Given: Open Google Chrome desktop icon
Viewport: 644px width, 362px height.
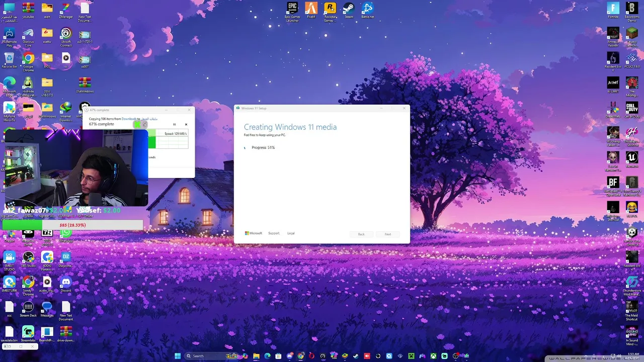Looking at the screenshot, I should 28,61.
